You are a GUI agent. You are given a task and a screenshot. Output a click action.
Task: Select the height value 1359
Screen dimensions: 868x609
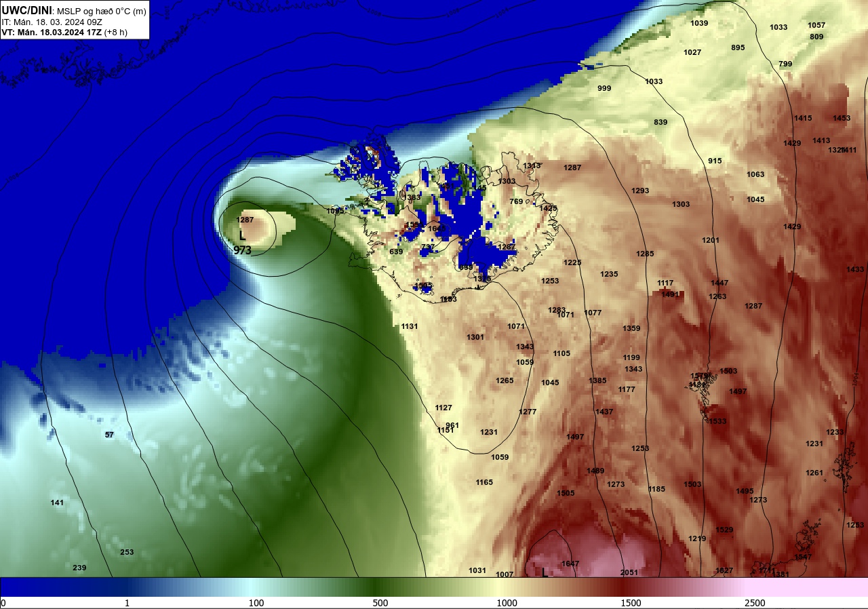[631, 328]
